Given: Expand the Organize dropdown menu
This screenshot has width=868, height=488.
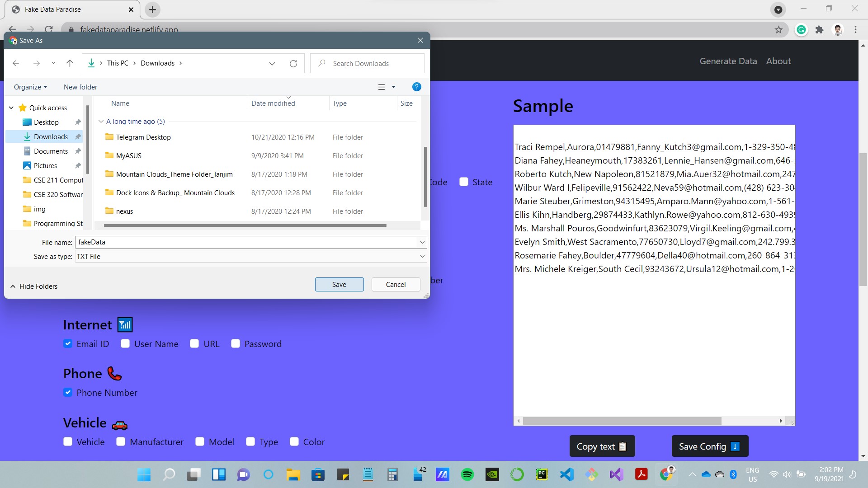Looking at the screenshot, I should 30,87.
